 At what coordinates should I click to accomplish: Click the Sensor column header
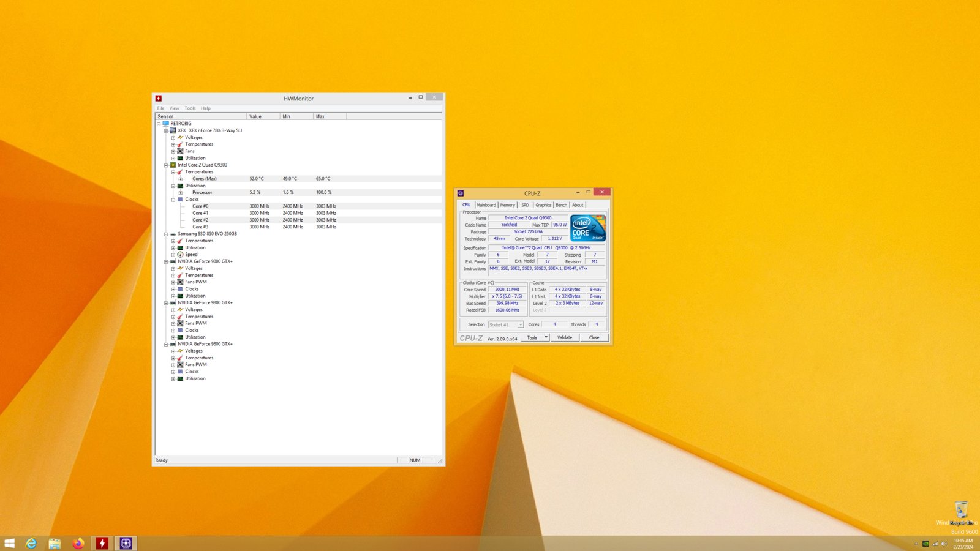201,116
